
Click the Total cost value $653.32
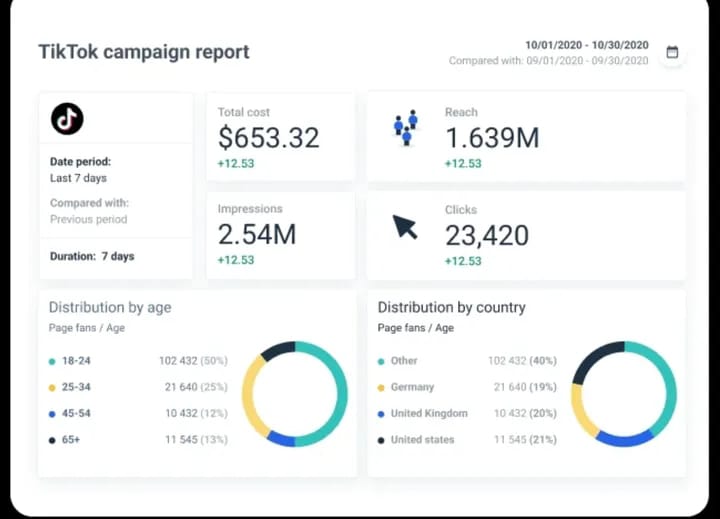tap(269, 137)
